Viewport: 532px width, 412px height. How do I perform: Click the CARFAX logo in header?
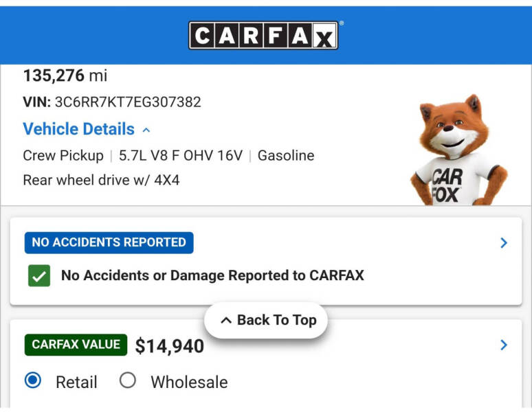263,35
